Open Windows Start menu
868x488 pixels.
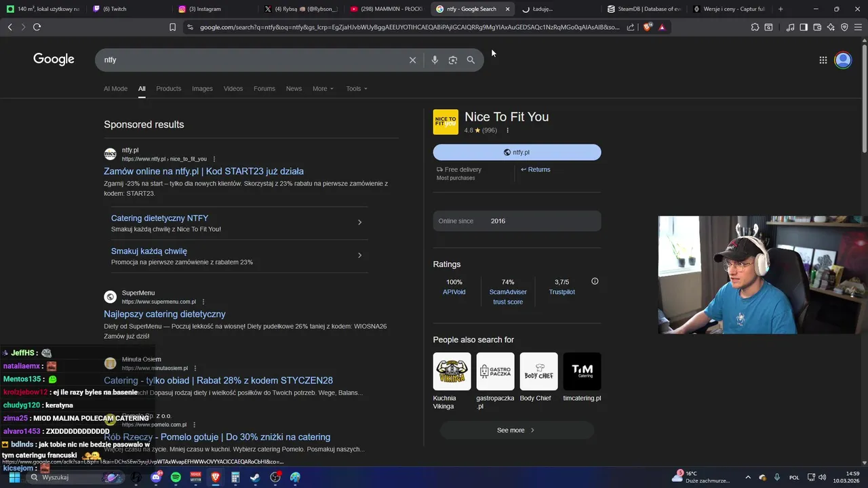point(14,477)
